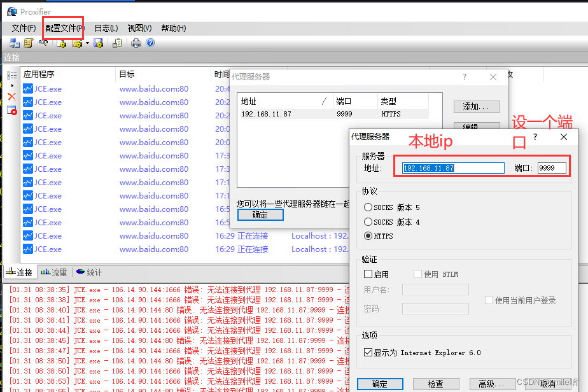The width and height of the screenshot is (588, 392).
Task: Open the 配置文件(P) menu
Action: [x=64, y=28]
